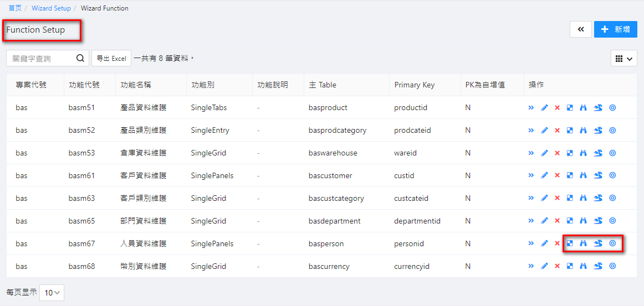Click the 导出 Excel button
This screenshot has width=644, height=306.
[111, 58]
